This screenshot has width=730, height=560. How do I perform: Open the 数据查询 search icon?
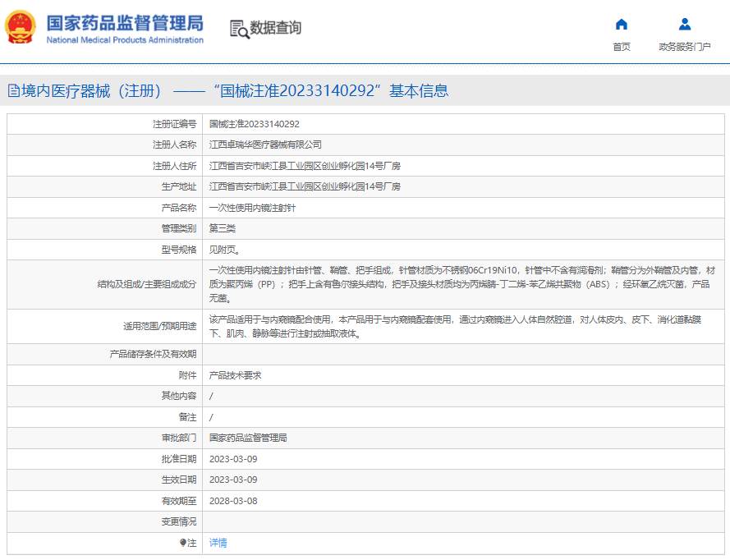coord(239,29)
